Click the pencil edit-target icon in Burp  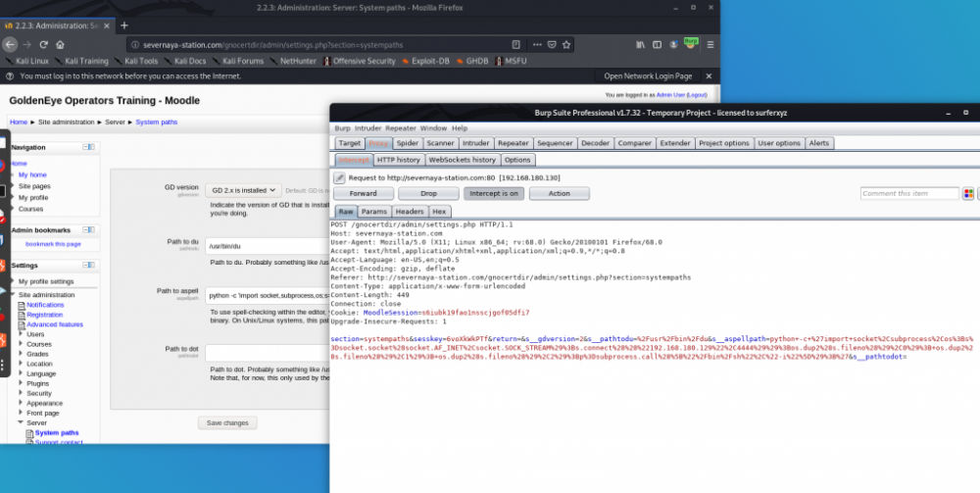(x=340, y=178)
